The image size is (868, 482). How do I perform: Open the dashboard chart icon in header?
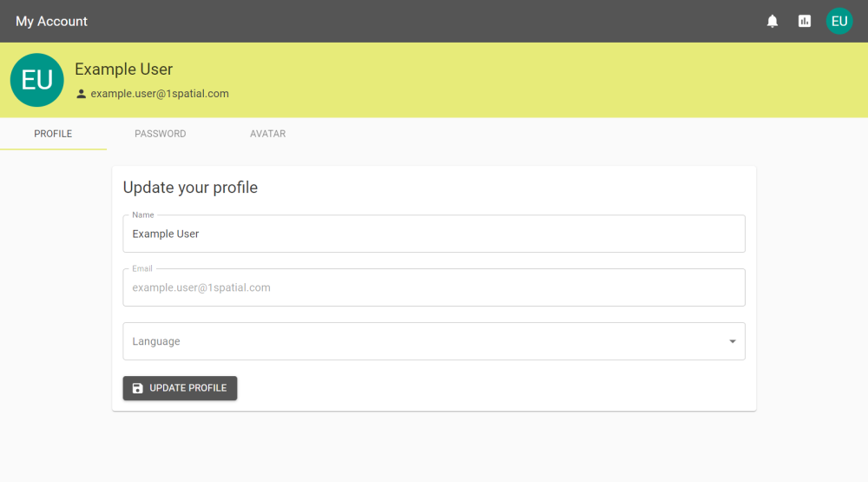[805, 21]
